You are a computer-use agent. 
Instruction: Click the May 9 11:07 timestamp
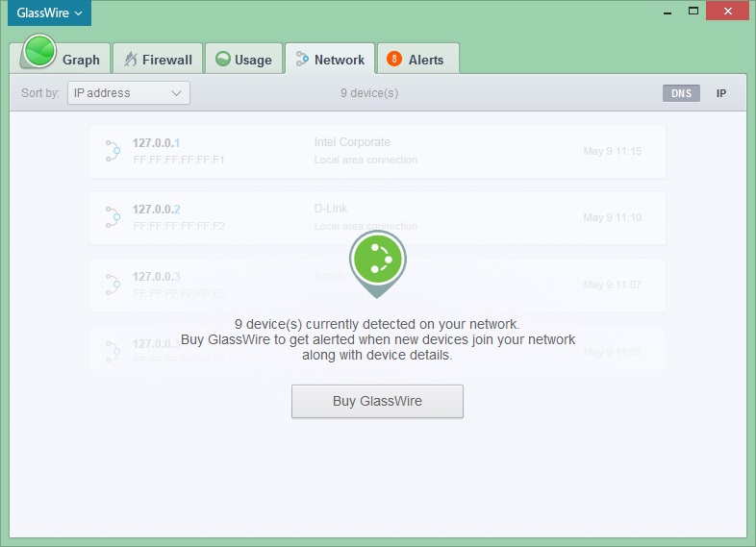tap(613, 285)
